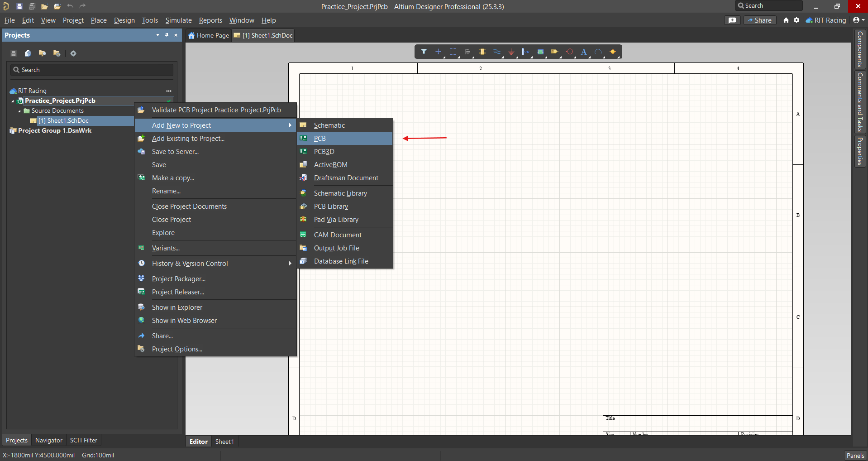Viewport: 868px width, 461px height.
Task: Click the Save All icon in title bar
Action: coord(32,6)
